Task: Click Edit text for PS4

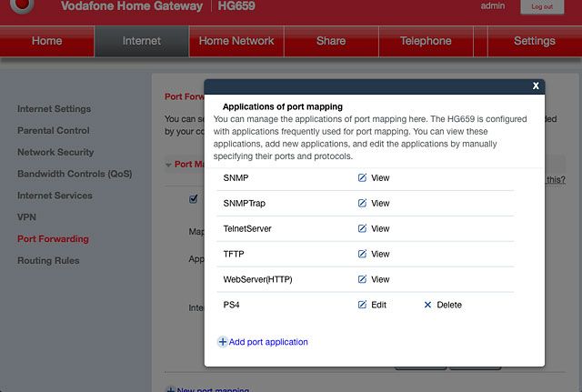Action: pyautogui.click(x=378, y=305)
